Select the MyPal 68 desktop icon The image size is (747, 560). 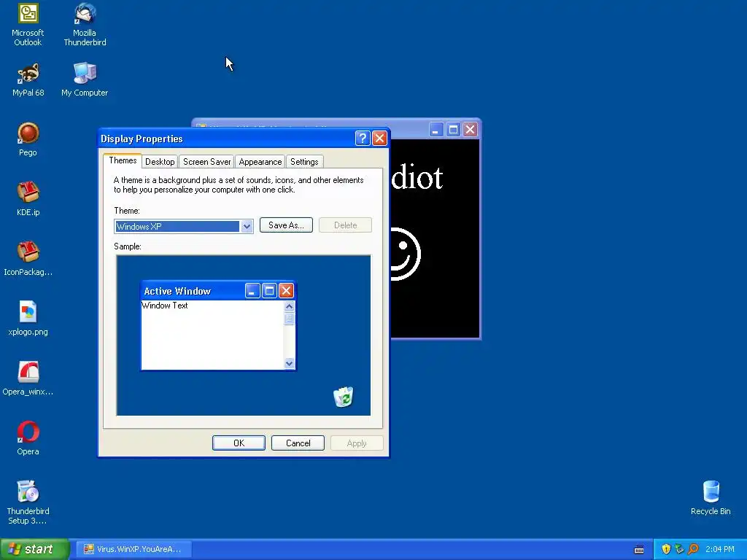click(28, 80)
